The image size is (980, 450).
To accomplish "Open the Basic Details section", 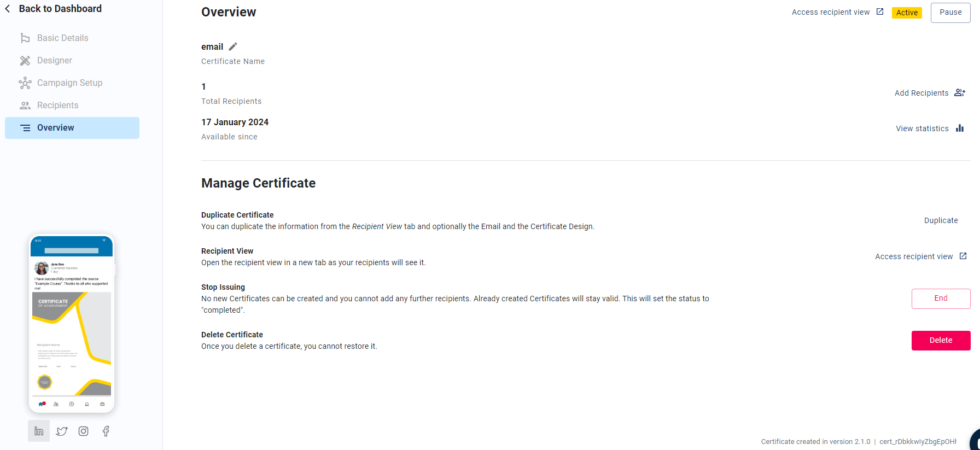I will [62, 38].
